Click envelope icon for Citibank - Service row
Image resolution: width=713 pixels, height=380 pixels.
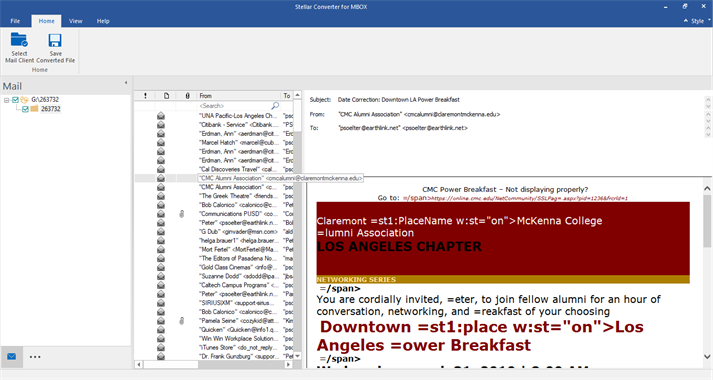tap(161, 125)
